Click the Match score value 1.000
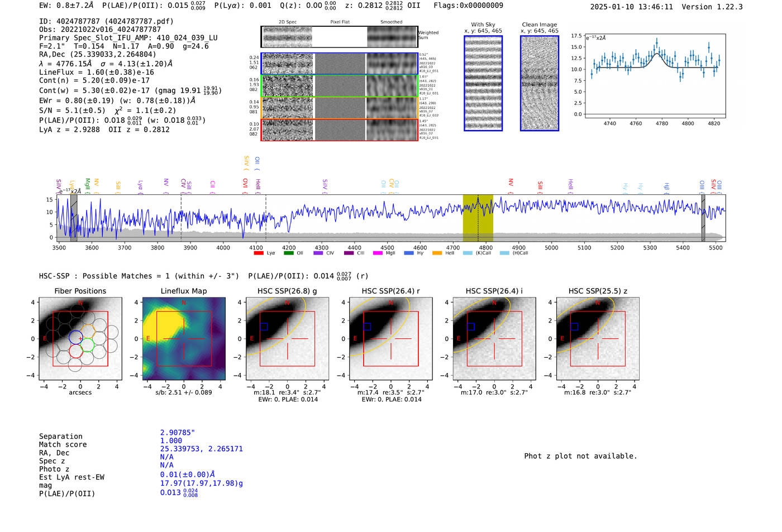The image size is (782, 532). [171, 440]
